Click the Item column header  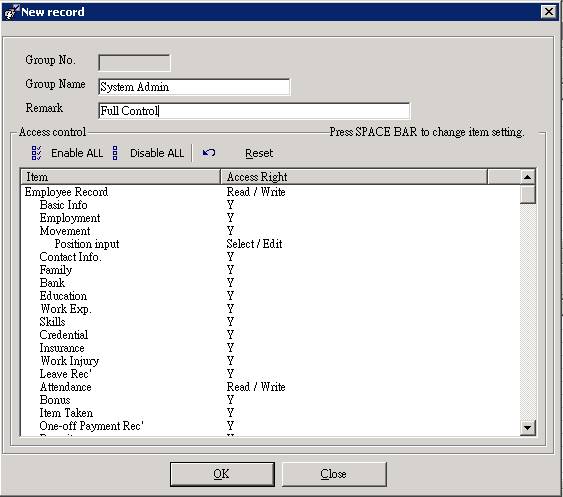[x=120, y=177]
